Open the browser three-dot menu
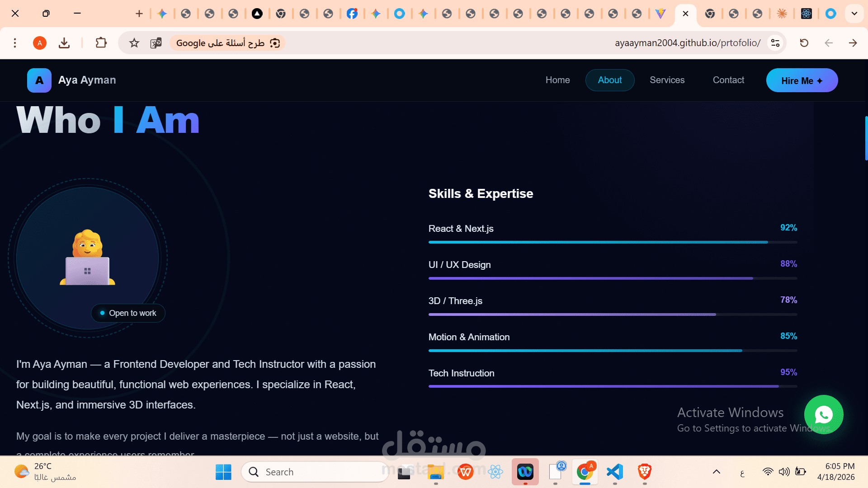868x488 pixels. point(15,43)
